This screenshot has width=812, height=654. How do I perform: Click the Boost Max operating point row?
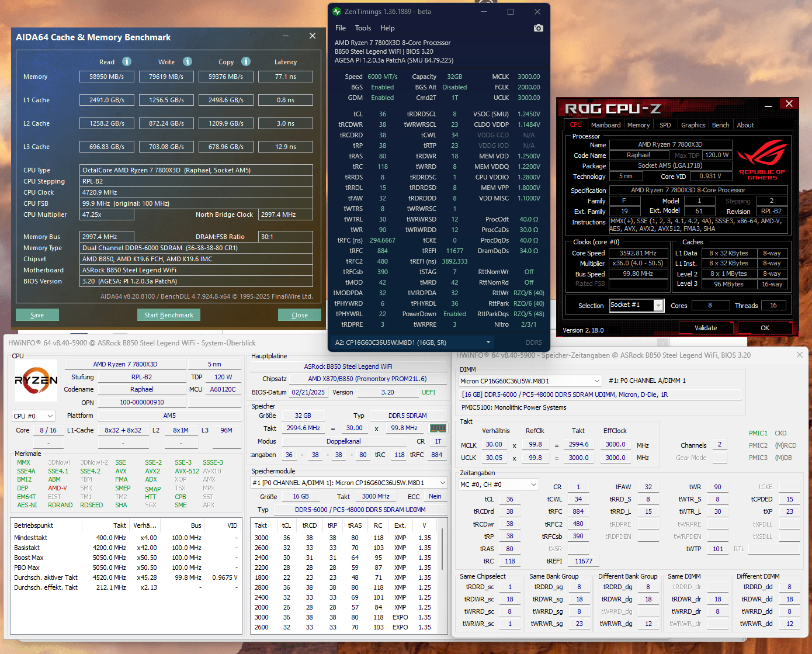[x=126, y=558]
